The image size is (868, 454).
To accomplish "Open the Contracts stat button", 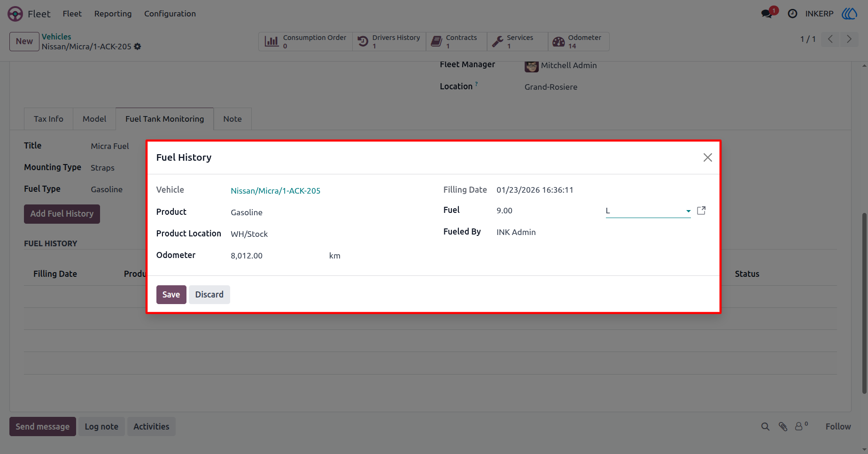I will pyautogui.click(x=457, y=41).
